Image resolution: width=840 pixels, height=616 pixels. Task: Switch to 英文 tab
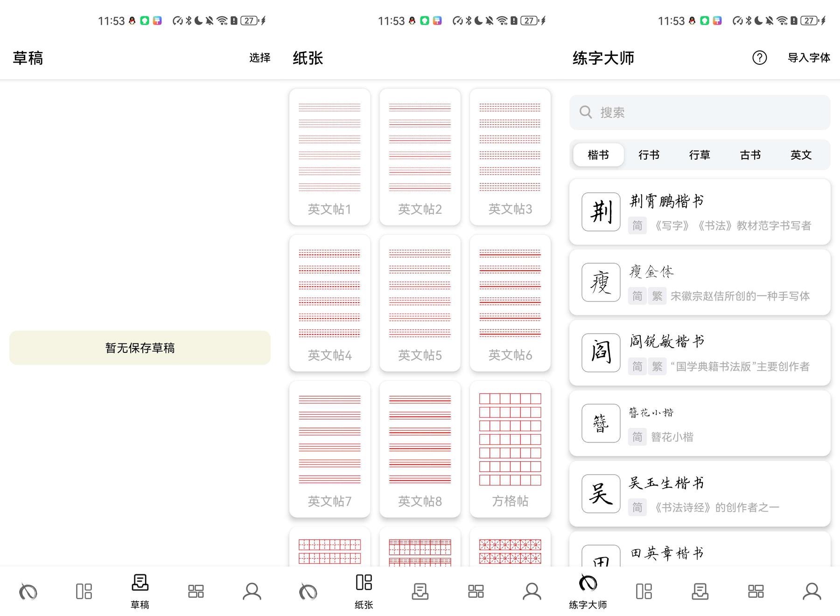801,155
